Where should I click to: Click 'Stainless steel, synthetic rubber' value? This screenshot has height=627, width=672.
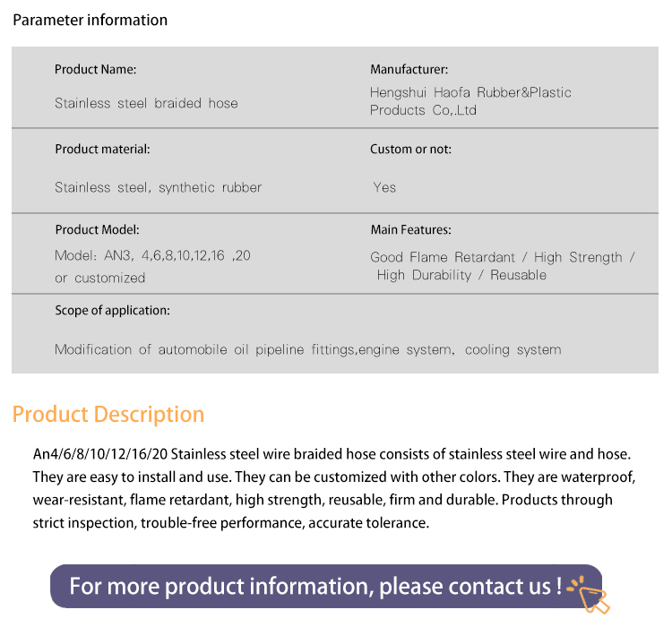[158, 188]
